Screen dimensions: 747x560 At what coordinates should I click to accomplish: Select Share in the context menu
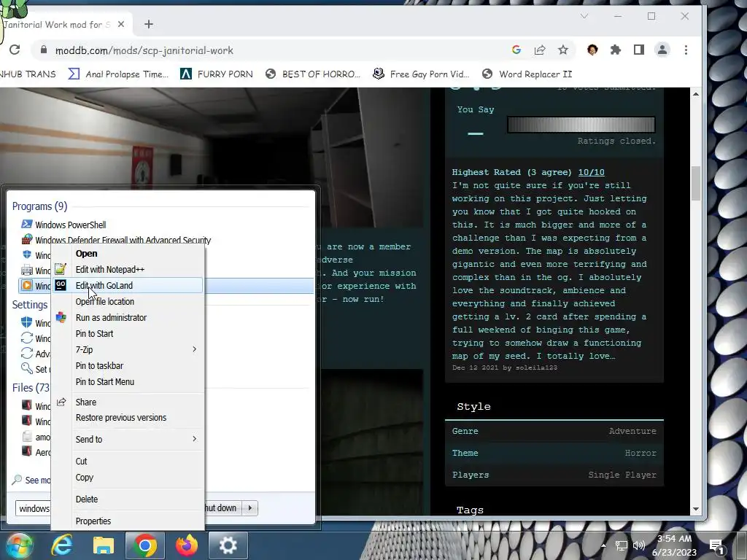(x=128, y=402)
